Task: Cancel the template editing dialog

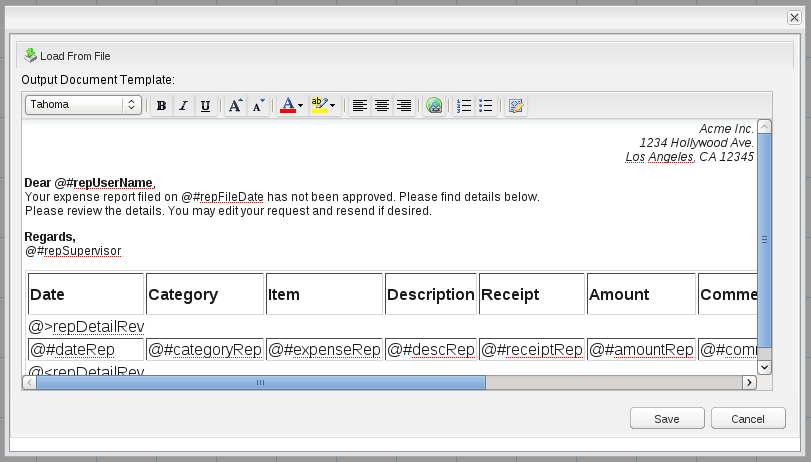Action: coord(748,418)
